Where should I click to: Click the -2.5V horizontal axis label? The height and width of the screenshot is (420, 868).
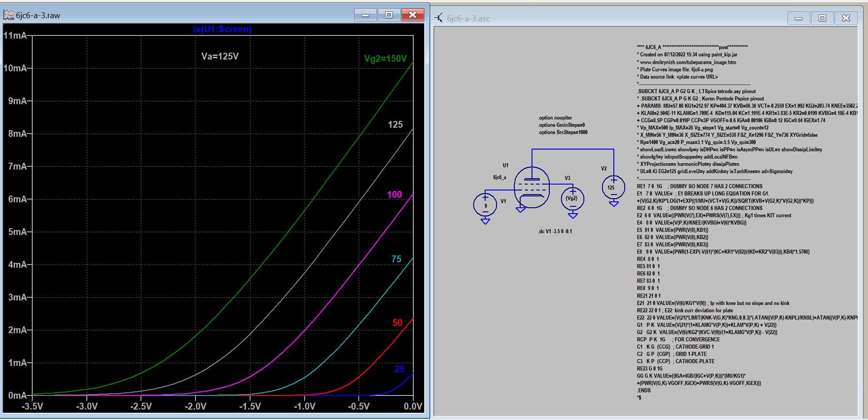pyautogui.click(x=141, y=406)
